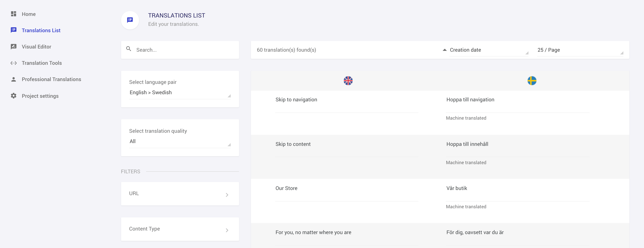This screenshot has width=644, height=248.
Task: Select Home from the sidebar menu
Action: coord(29,14)
